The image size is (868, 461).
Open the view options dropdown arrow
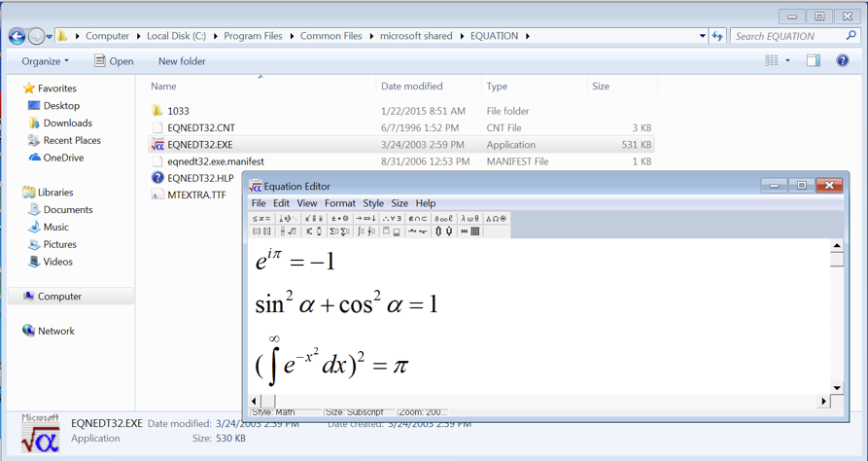click(787, 60)
